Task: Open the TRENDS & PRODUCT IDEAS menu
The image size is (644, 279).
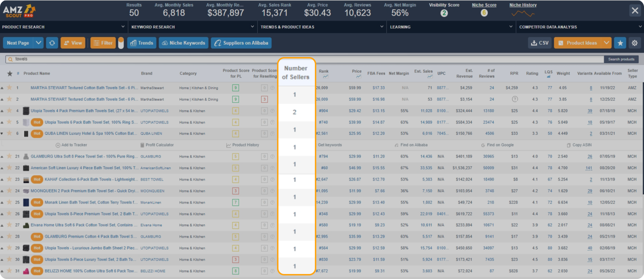Action: (x=322, y=27)
